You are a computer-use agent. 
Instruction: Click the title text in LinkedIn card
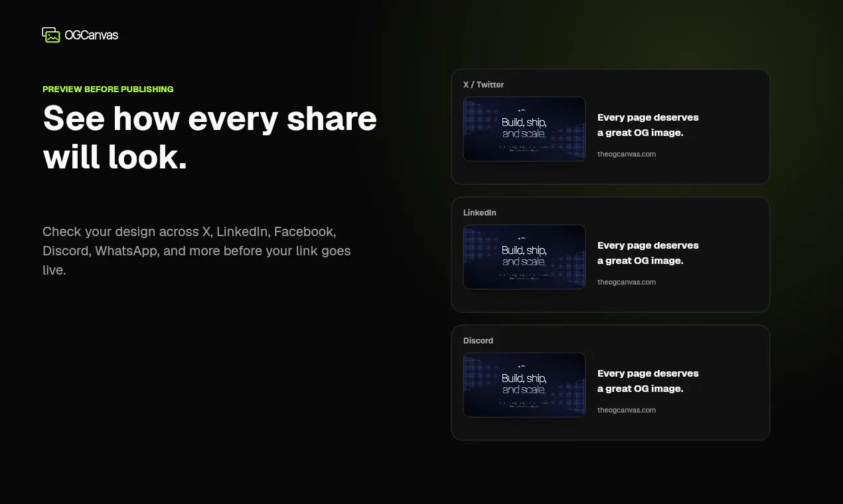pyautogui.click(x=648, y=253)
